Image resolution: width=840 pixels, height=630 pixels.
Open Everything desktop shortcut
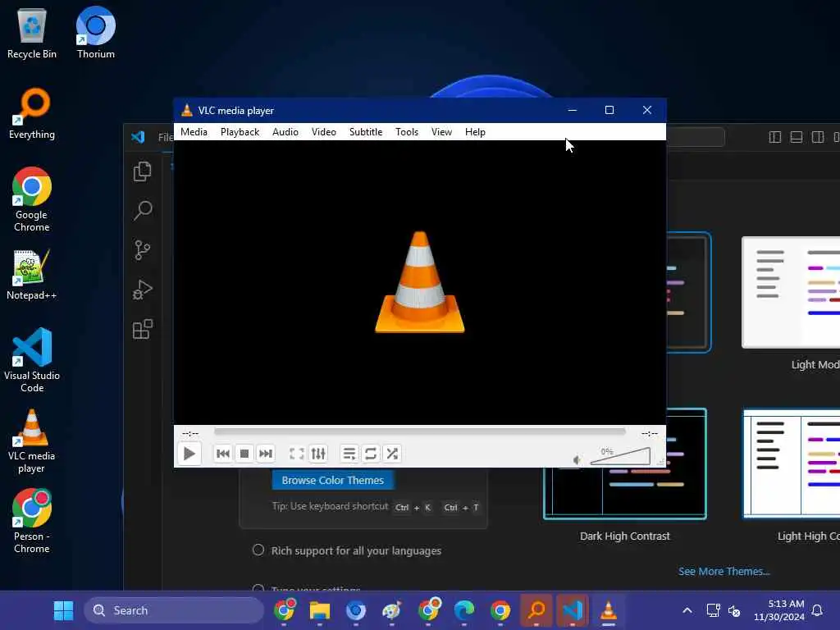tap(32, 113)
